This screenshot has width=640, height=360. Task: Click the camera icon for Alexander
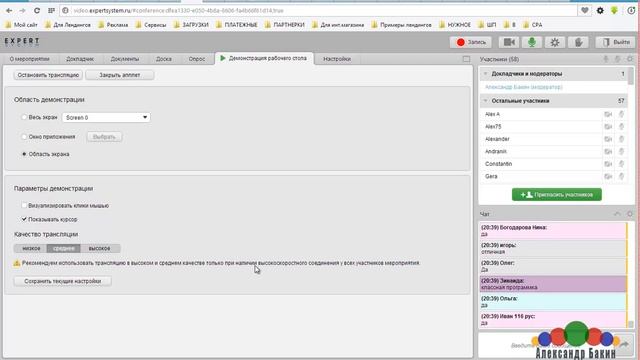tap(608, 139)
